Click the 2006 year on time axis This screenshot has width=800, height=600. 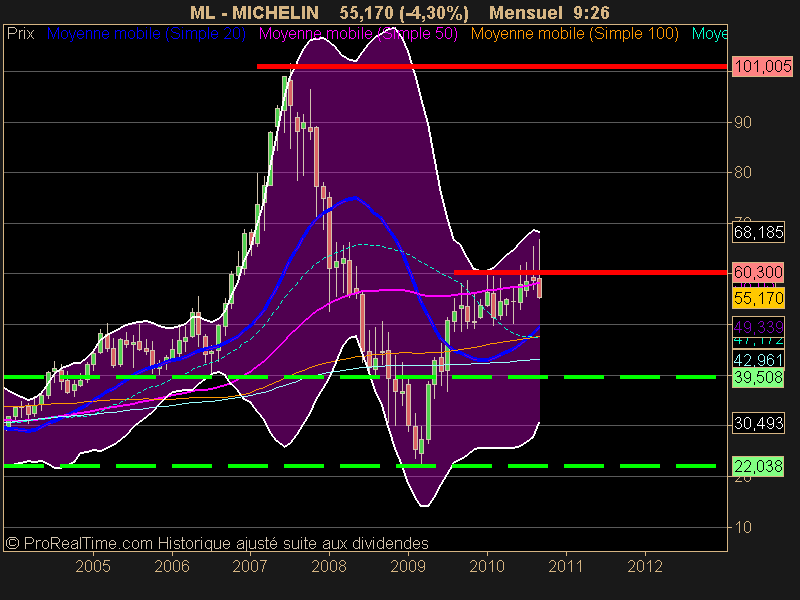172,566
